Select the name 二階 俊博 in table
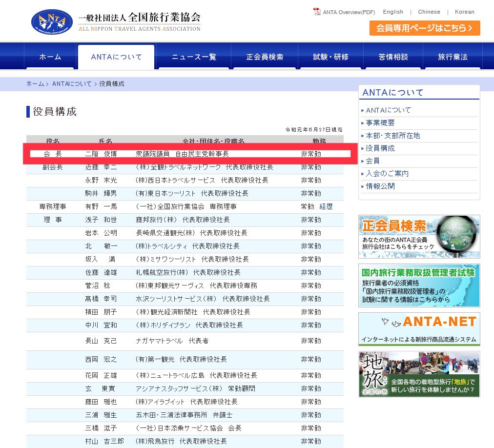The image size is (494, 448). coord(101,154)
